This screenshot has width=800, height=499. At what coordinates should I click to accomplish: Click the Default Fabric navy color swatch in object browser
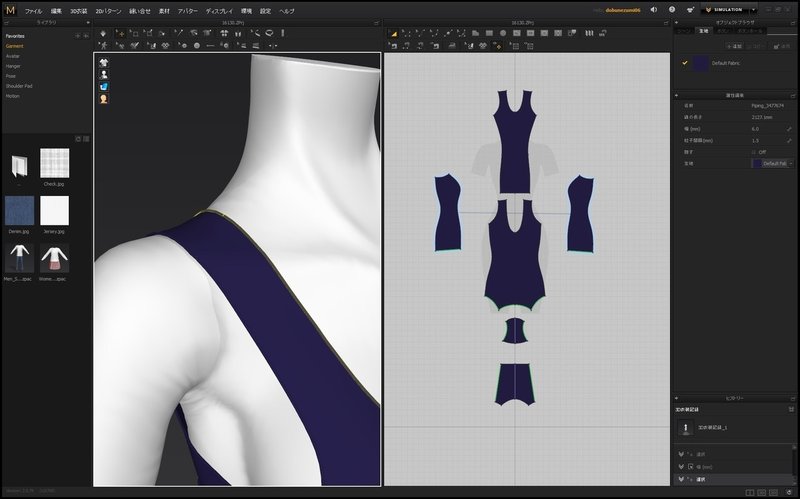[x=701, y=63]
